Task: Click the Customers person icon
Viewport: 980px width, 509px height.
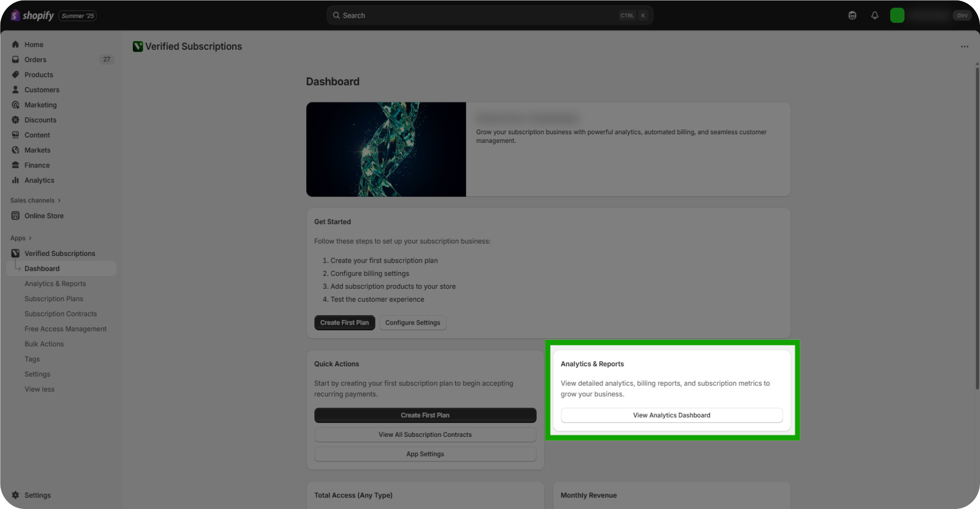Action: coord(15,89)
